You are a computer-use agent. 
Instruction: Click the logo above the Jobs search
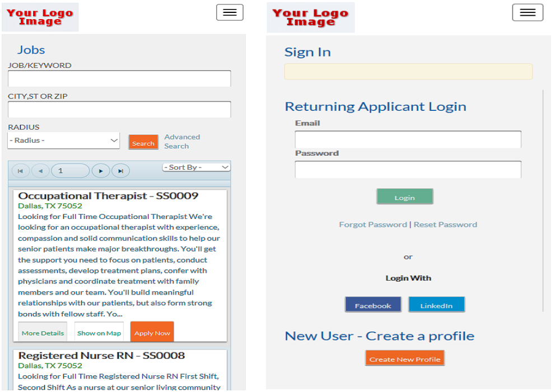(x=40, y=17)
